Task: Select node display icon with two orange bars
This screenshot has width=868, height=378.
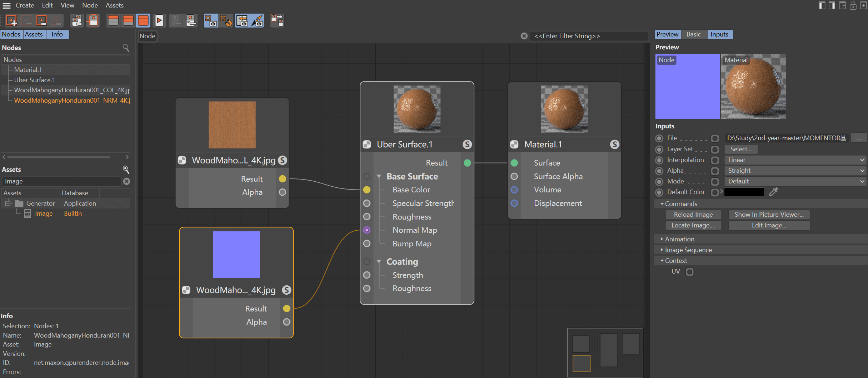Action: pos(128,20)
